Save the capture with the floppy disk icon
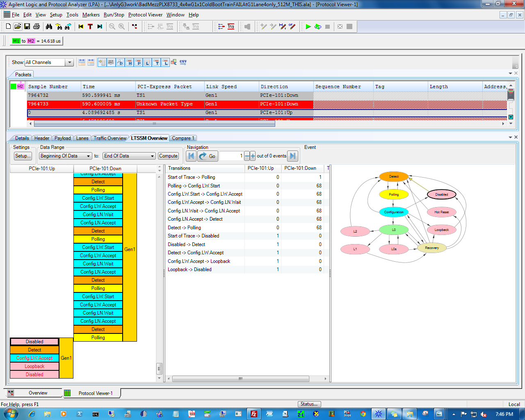This screenshot has height=420, width=525. [x=27, y=27]
